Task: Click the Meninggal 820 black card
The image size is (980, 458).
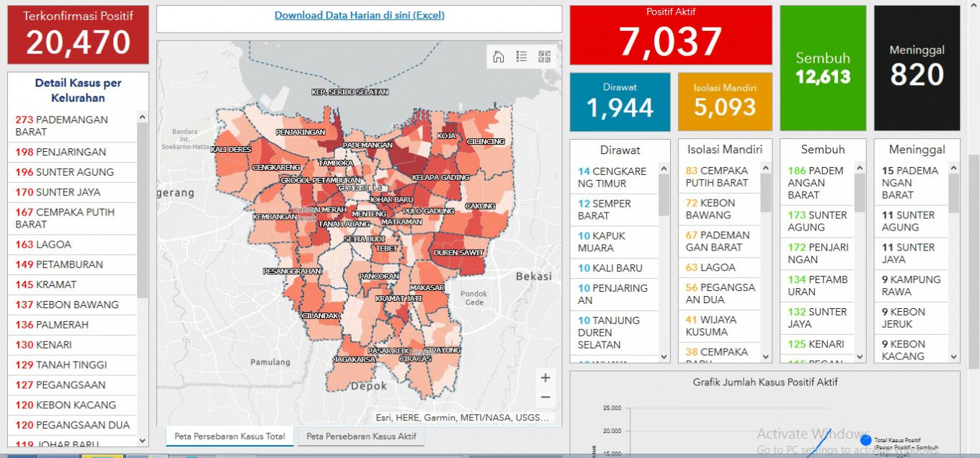Action: [x=917, y=68]
